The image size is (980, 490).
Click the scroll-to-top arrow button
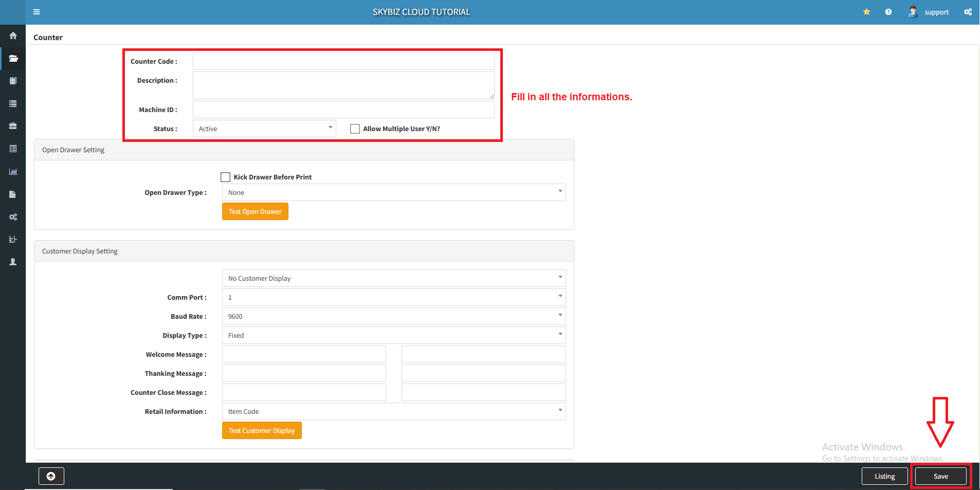click(51, 476)
